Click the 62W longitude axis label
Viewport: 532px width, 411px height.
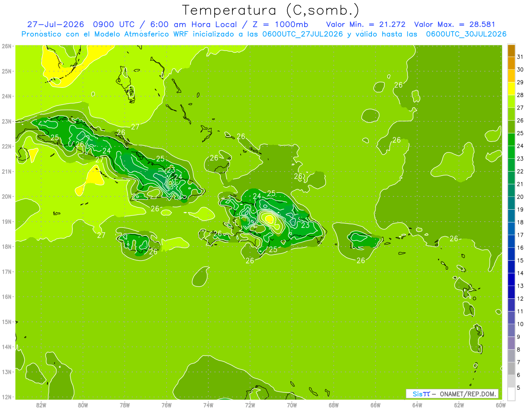click(459, 405)
